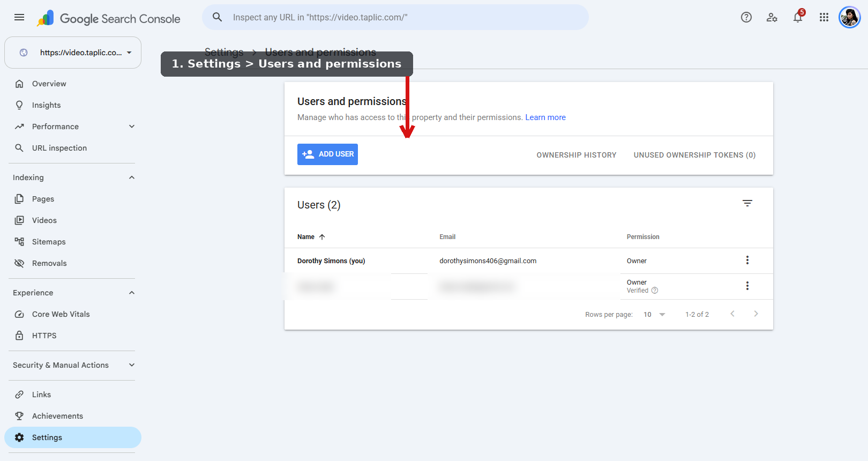This screenshot has width=868, height=461.
Task: Show help for the Verified status
Action: 655,291
